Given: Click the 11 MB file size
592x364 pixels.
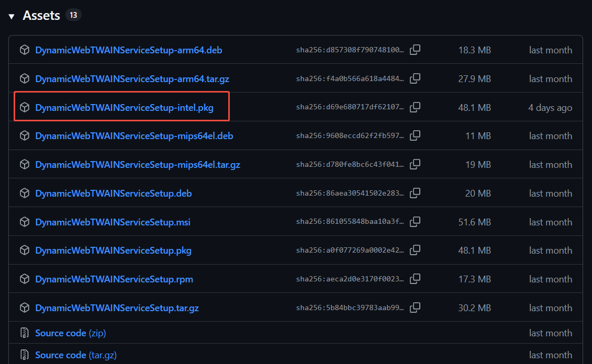Looking at the screenshot, I should click(478, 136).
